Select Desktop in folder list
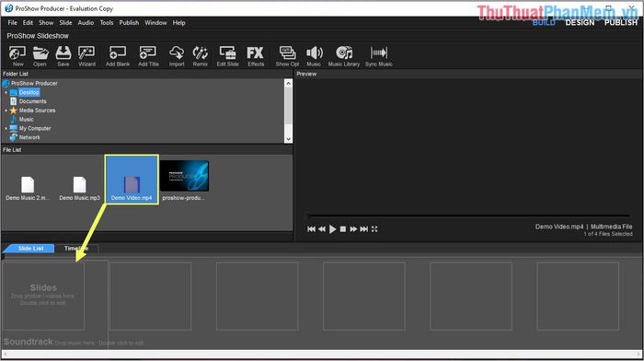Viewport: 644px width, 361px height. tap(29, 92)
